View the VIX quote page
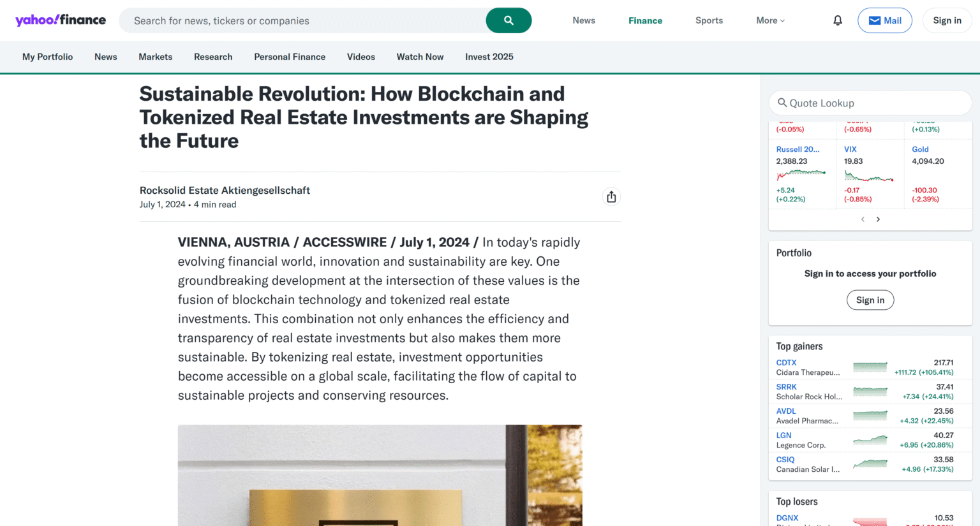 (x=850, y=149)
